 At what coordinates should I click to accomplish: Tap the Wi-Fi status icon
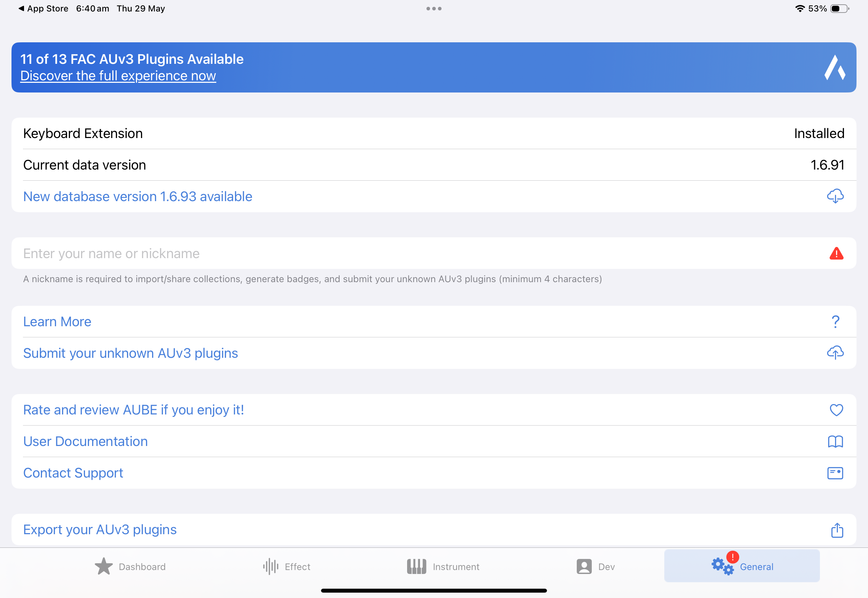tap(800, 8)
